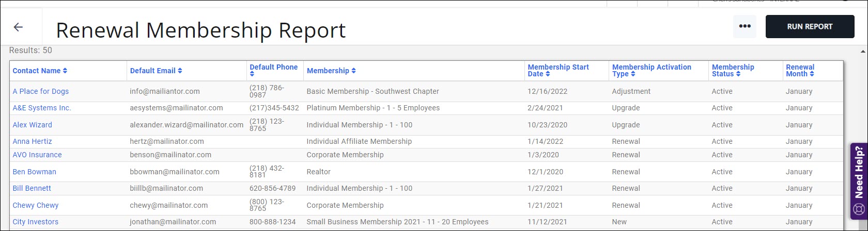The width and height of the screenshot is (868, 231).
Task: Sort by Membership column header
Action: click(x=331, y=71)
